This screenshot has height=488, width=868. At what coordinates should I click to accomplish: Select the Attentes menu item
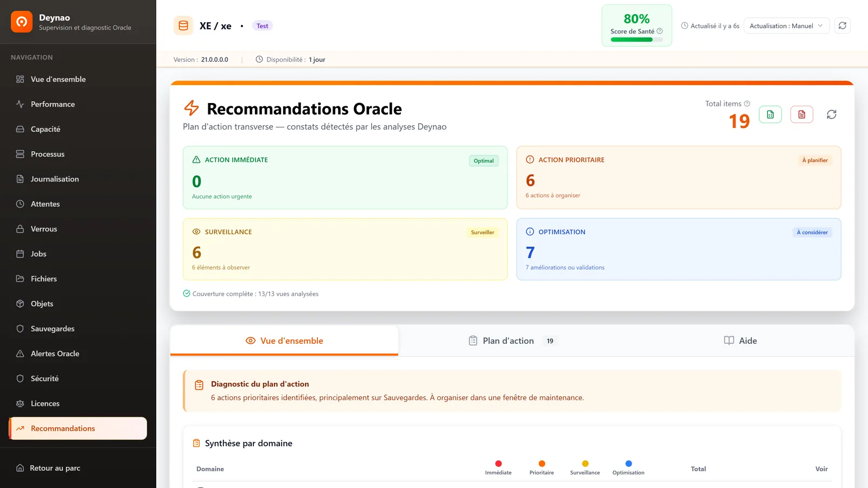(x=78, y=204)
